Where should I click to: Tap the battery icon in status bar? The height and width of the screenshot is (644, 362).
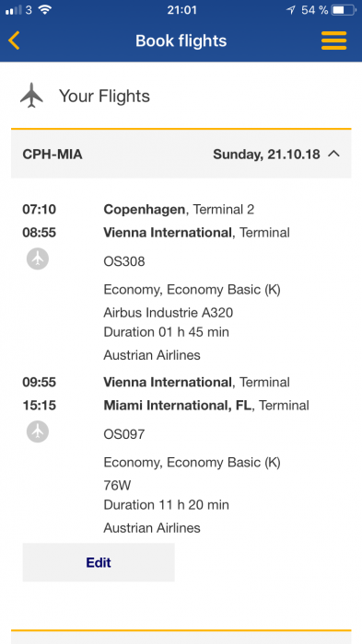tap(344, 10)
